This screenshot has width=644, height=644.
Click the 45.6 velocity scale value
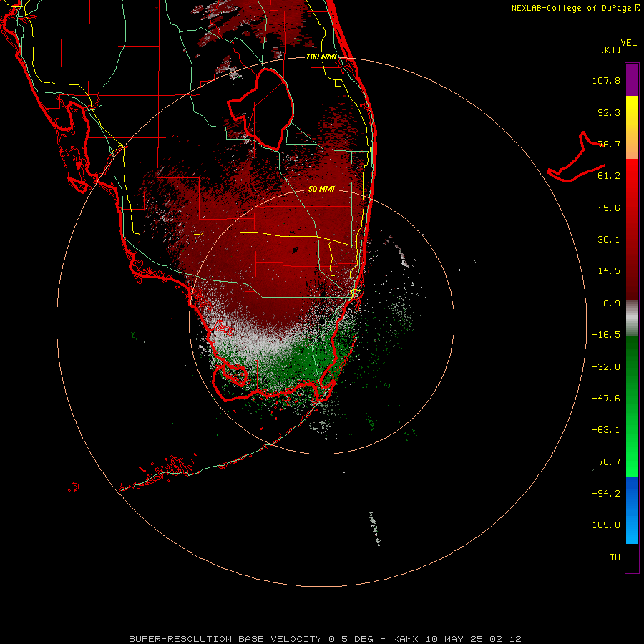coord(609,208)
